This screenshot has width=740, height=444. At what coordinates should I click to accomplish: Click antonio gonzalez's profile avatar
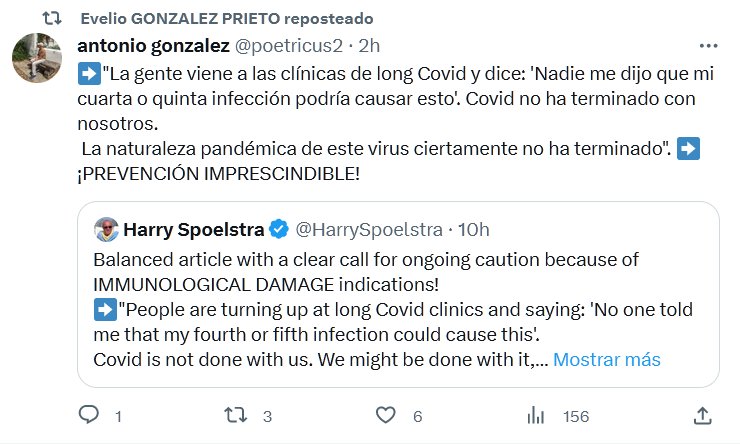(x=38, y=57)
